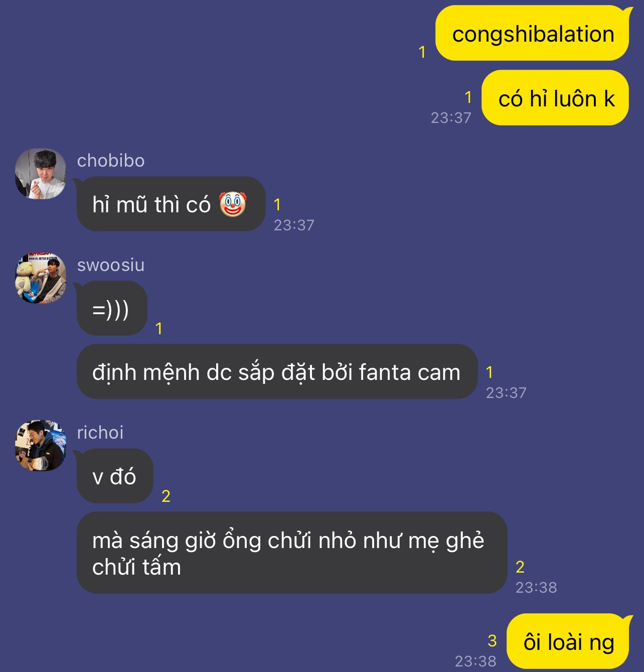
Task: Tap unread count 1 beside "congshibalation"
Action: pyautogui.click(x=422, y=52)
